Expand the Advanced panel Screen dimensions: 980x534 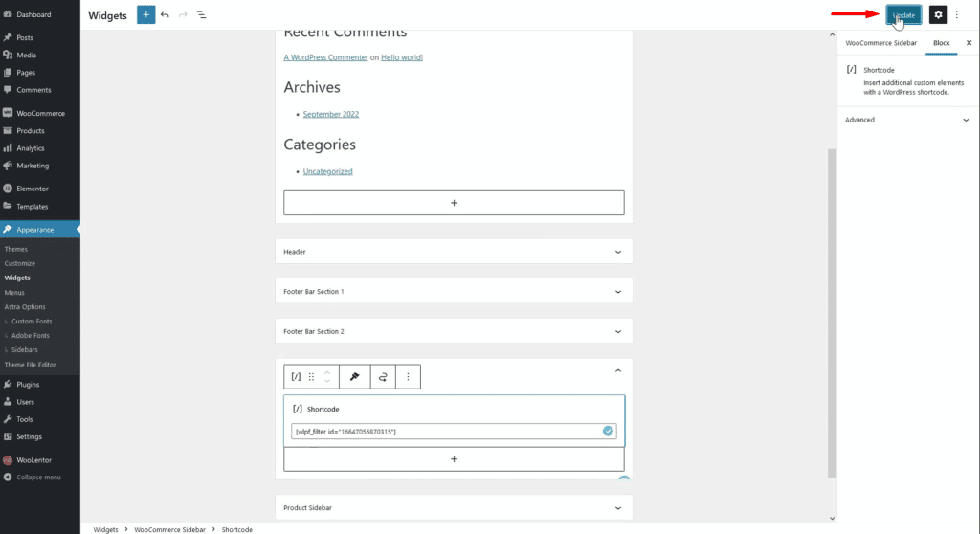pyautogui.click(x=965, y=120)
